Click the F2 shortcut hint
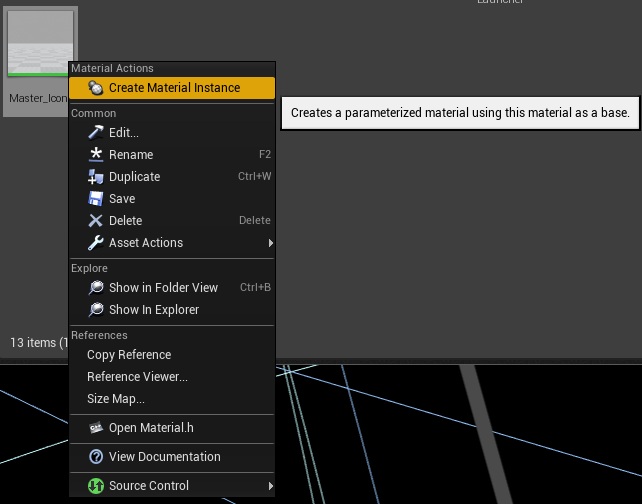 pos(265,154)
